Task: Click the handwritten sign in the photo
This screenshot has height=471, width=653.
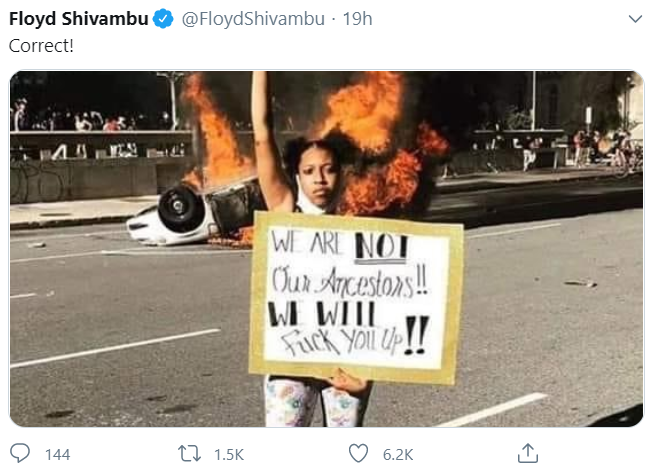Action: click(356, 297)
